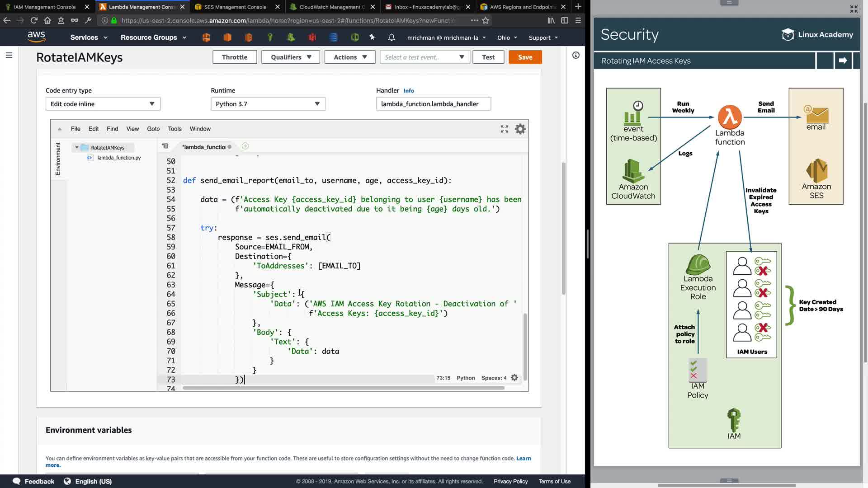Screen dimensions: 868x488
Task: Collapse the RotateIAMKeys folder tree
Action: pyautogui.click(x=77, y=148)
